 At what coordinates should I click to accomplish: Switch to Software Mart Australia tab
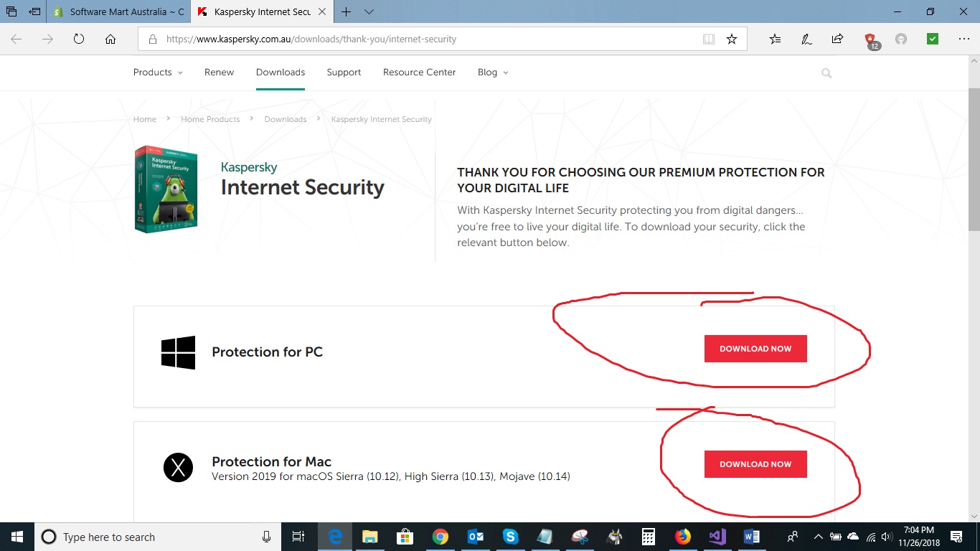point(118,12)
